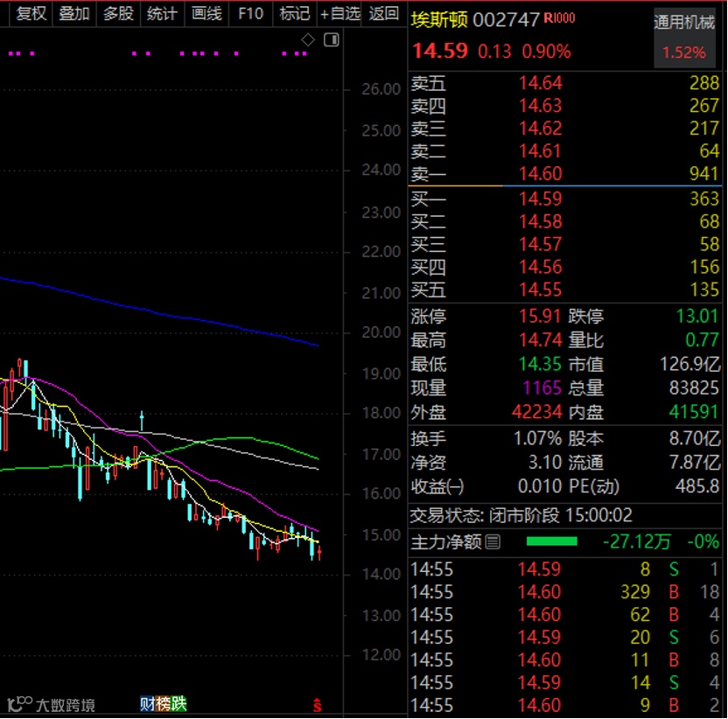The width and height of the screenshot is (728, 719).
Task: Select stock name 埃斯顿
Action: pos(439,20)
